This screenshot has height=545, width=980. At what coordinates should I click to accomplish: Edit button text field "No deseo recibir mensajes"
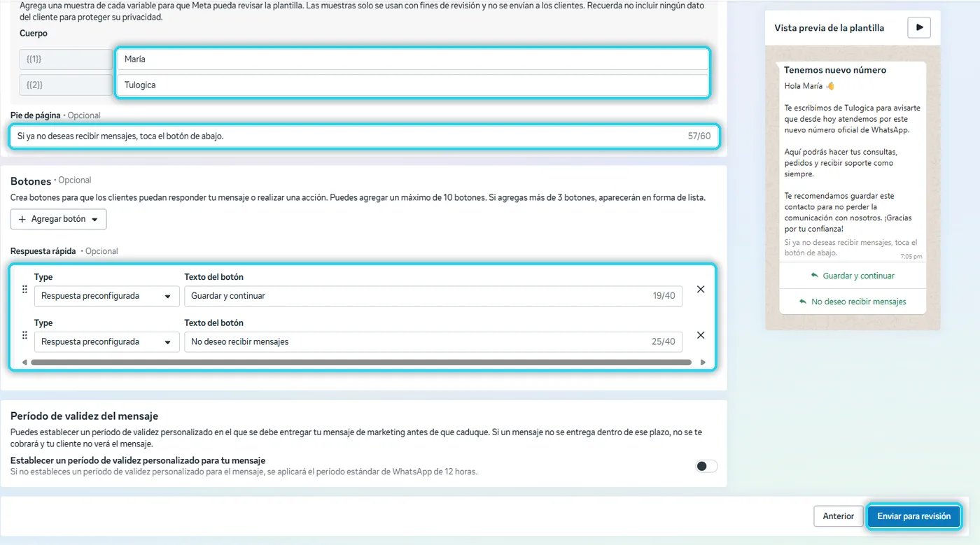(x=433, y=342)
